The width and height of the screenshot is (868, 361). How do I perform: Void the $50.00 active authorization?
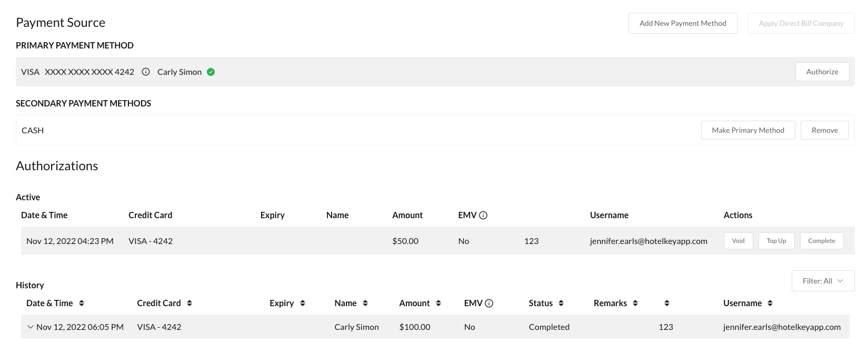pos(738,241)
